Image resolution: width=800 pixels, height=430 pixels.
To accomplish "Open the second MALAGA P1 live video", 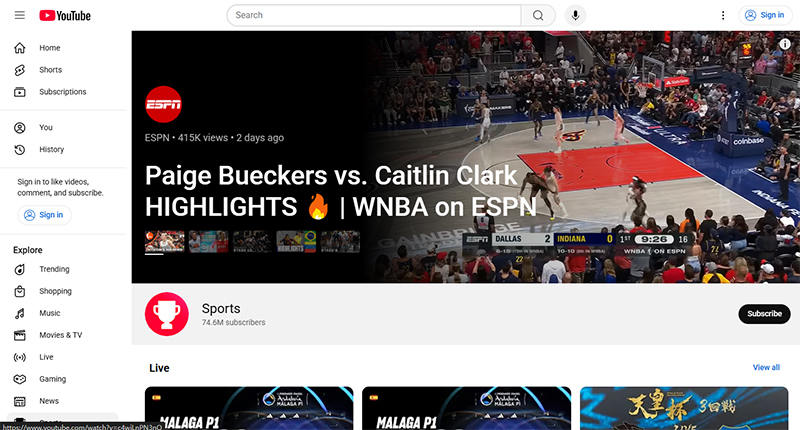I will 466,408.
